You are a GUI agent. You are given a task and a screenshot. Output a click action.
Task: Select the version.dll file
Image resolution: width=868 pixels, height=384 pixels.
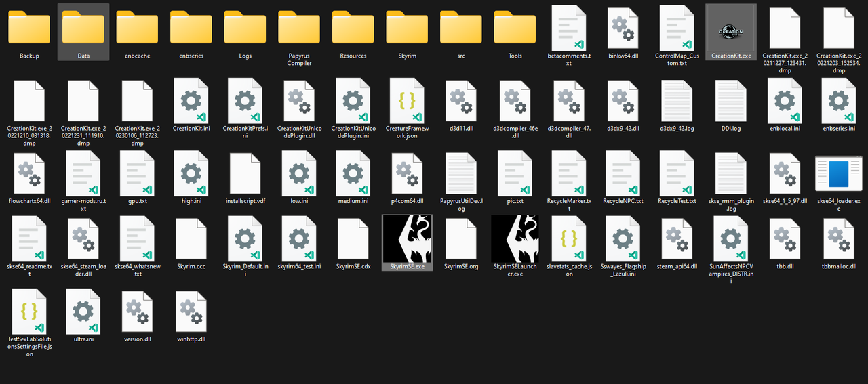[x=137, y=311]
